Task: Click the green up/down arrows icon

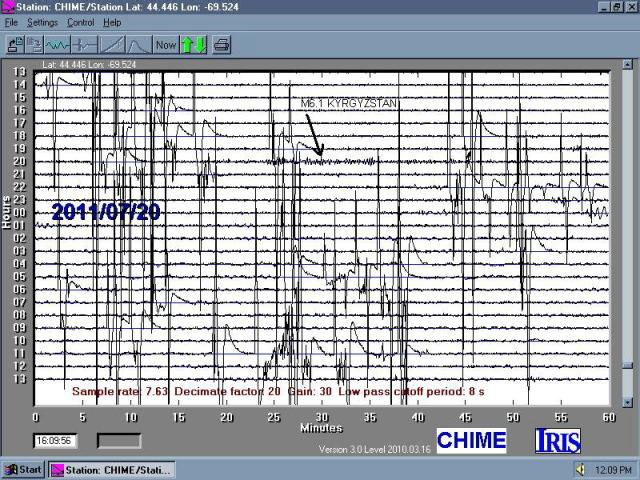Action: [x=193, y=44]
